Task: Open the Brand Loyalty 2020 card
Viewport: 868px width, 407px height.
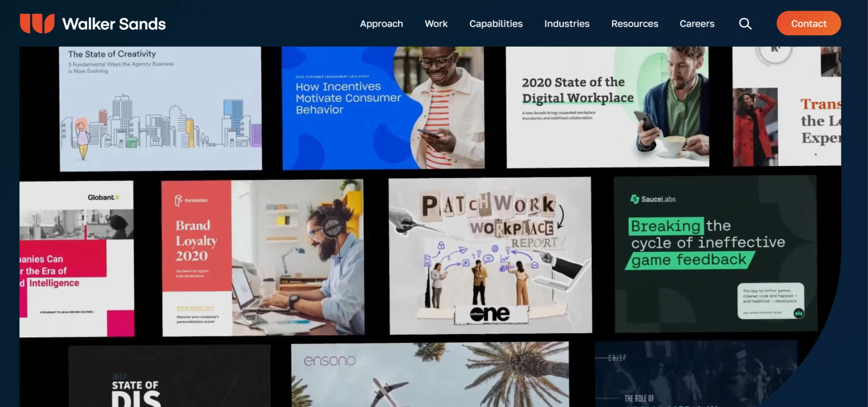Action: pyautogui.click(x=263, y=258)
